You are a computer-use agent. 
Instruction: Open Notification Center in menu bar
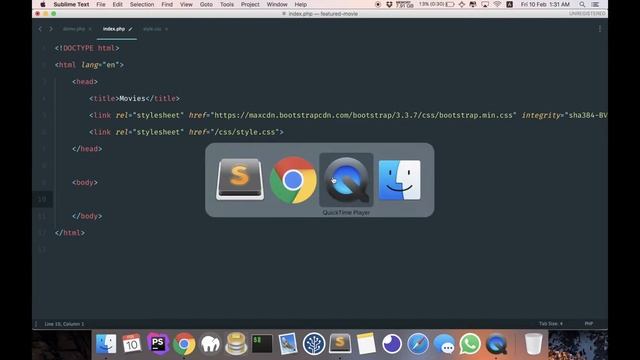click(x=596, y=4)
